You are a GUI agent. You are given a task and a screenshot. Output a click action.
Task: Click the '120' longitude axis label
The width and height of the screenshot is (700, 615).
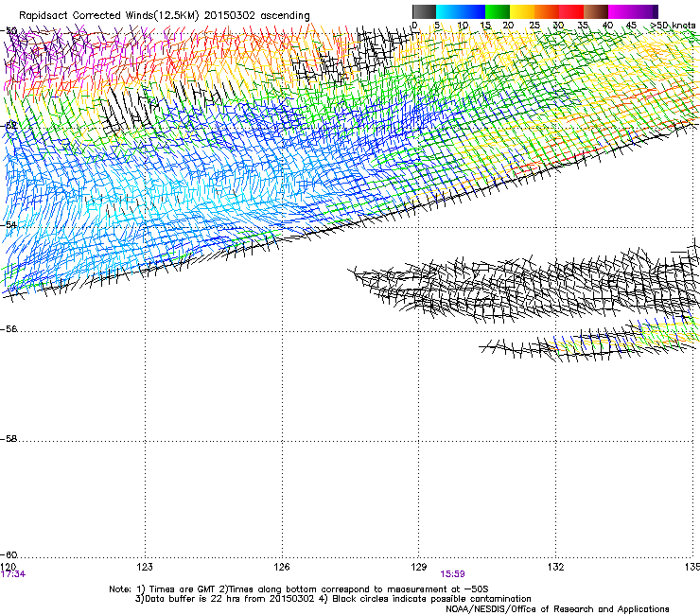coord(9,567)
